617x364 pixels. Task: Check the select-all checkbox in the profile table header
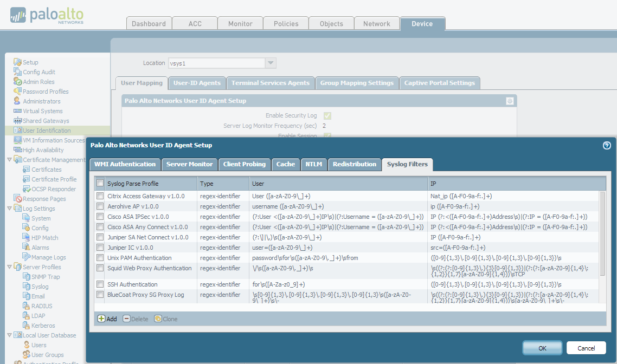100,183
